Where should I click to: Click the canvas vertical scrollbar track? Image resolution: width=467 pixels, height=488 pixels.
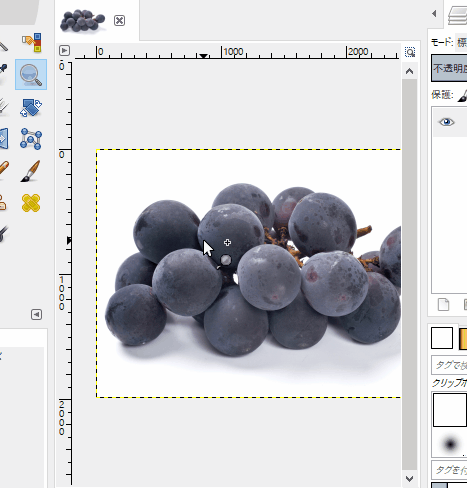[410, 274]
